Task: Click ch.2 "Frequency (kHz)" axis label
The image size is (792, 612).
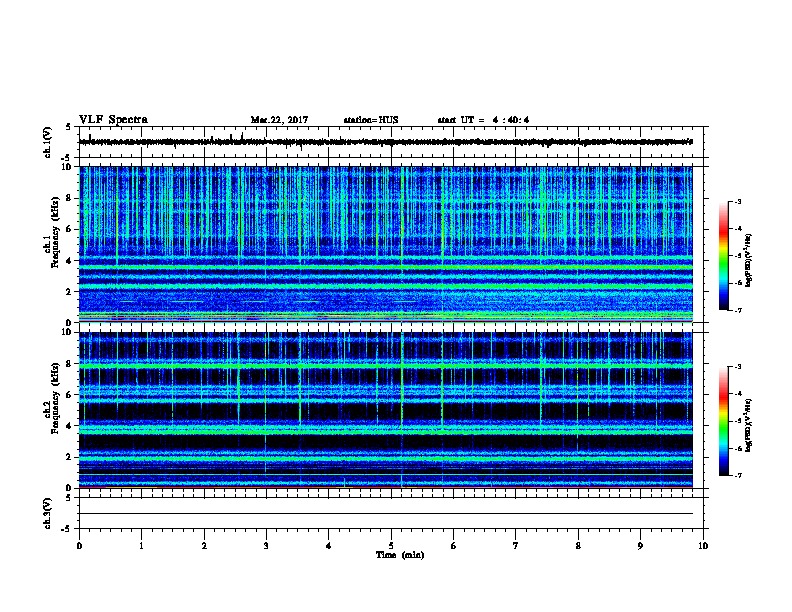Action: coord(55,398)
